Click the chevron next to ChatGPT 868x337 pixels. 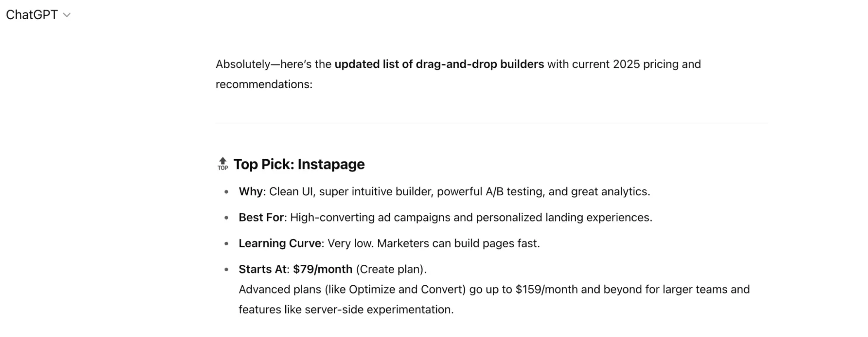pyautogui.click(x=67, y=15)
